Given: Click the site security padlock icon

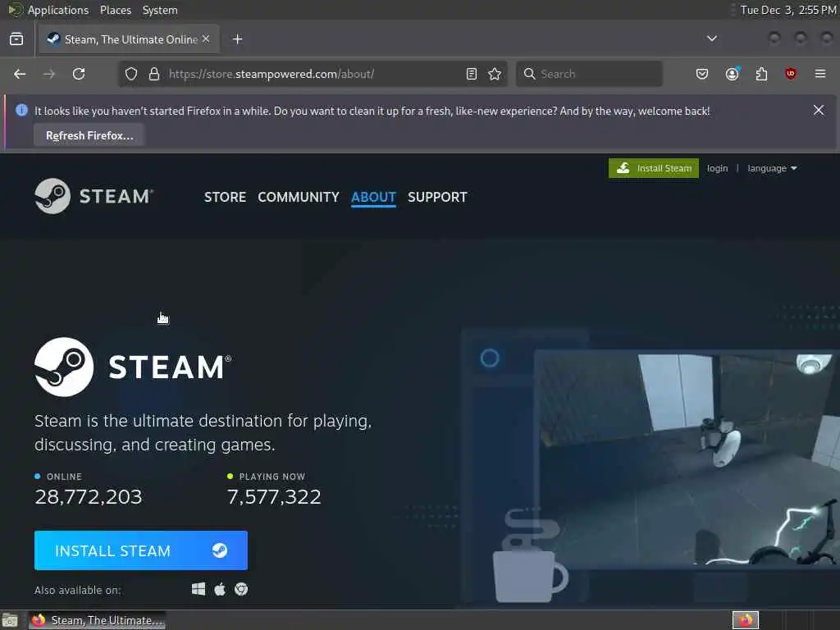Looking at the screenshot, I should click(x=154, y=74).
